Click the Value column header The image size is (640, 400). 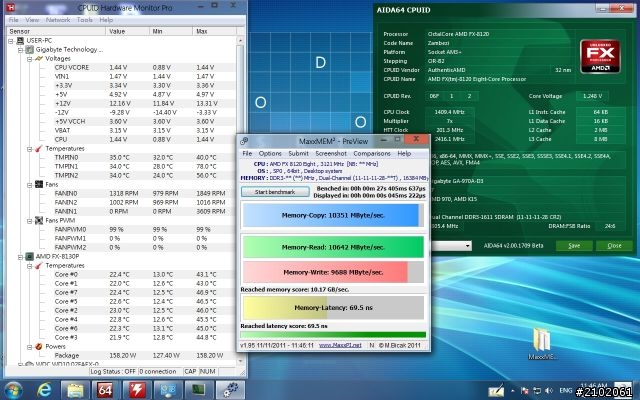click(x=127, y=31)
